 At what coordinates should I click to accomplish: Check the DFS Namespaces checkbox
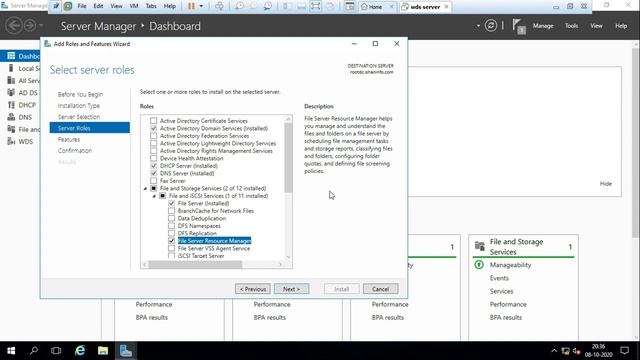(x=171, y=226)
